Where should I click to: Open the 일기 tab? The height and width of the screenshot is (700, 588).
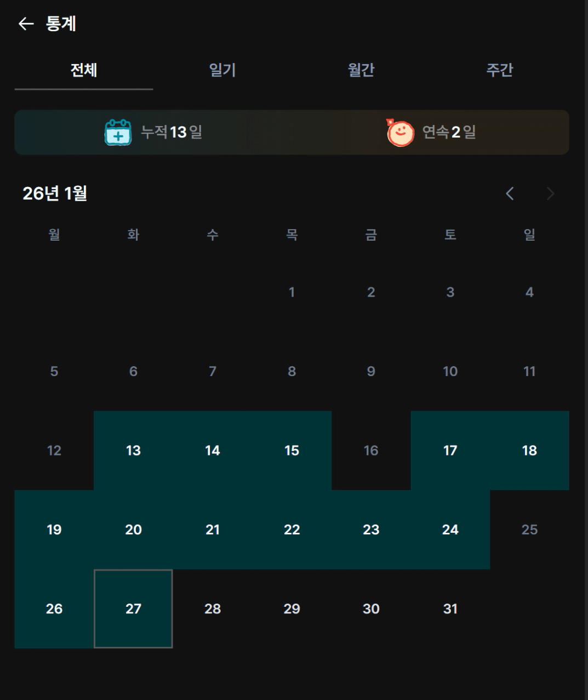click(x=222, y=70)
